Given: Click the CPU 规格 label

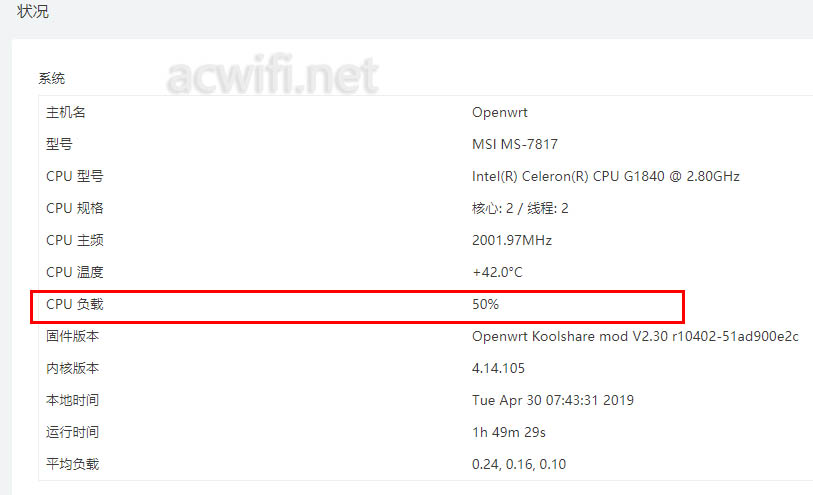Looking at the screenshot, I should coord(74,208).
